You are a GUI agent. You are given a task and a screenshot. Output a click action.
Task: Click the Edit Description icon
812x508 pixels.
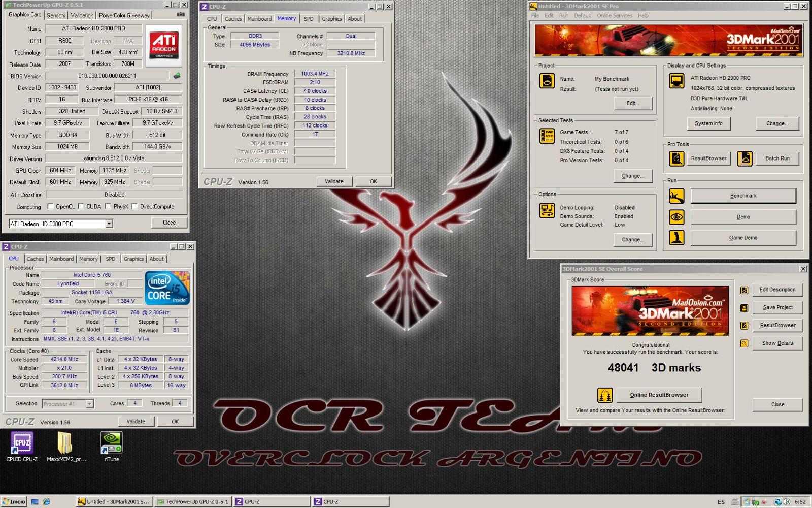tap(744, 290)
